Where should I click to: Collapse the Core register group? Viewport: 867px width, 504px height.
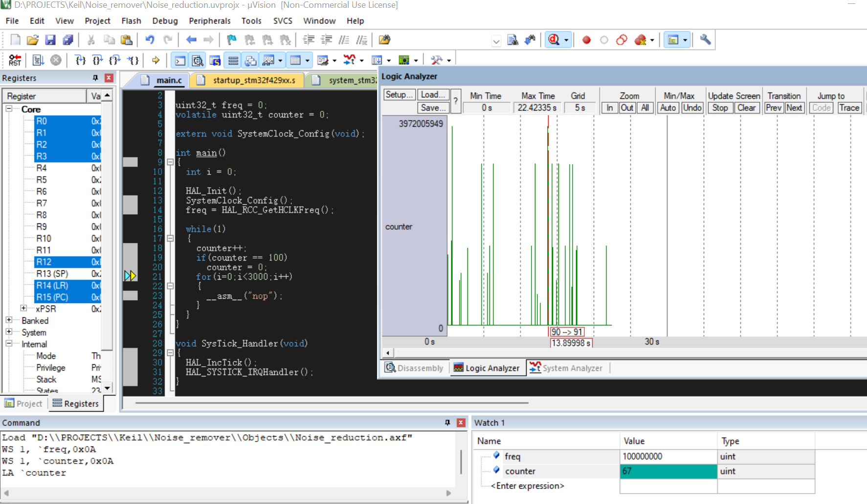(9, 109)
